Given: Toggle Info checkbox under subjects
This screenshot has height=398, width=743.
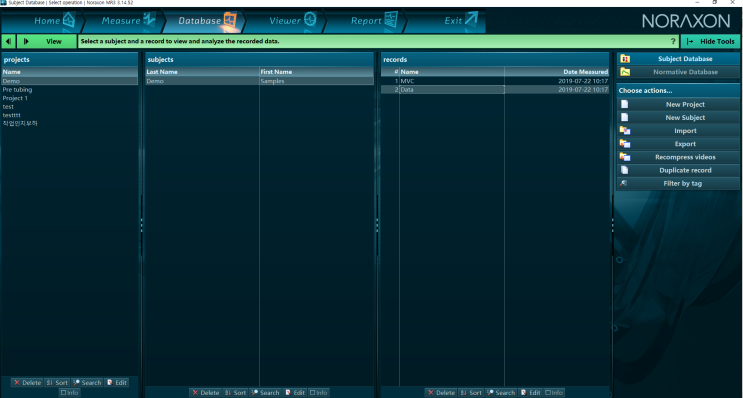Looking at the screenshot, I should point(318,392).
